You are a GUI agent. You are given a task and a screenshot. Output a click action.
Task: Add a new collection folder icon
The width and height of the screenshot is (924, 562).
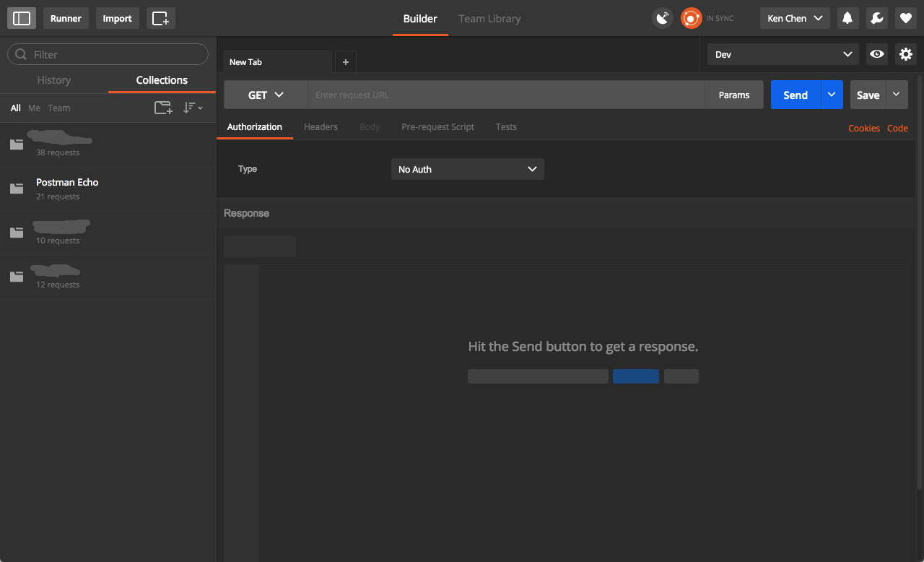(x=164, y=108)
